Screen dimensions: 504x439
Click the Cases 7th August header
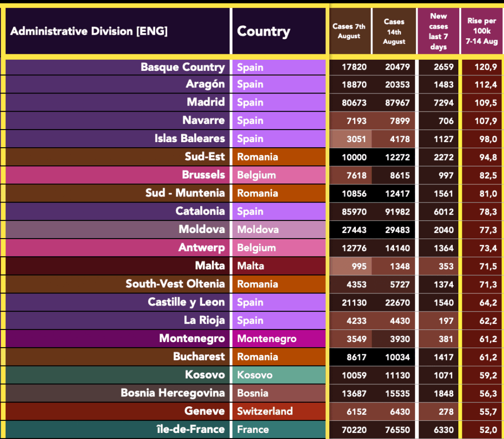point(349,31)
